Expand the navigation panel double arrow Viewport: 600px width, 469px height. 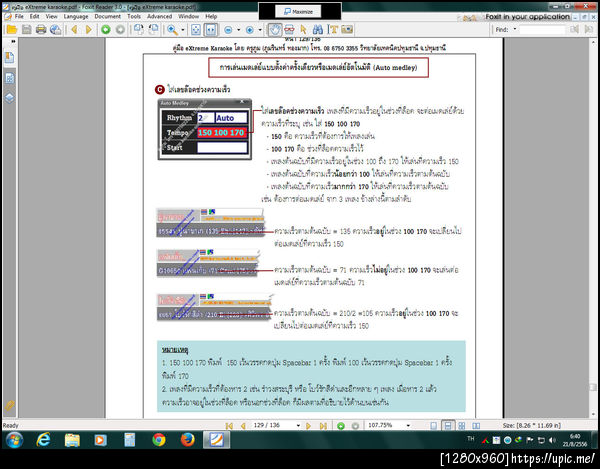pos(13,41)
